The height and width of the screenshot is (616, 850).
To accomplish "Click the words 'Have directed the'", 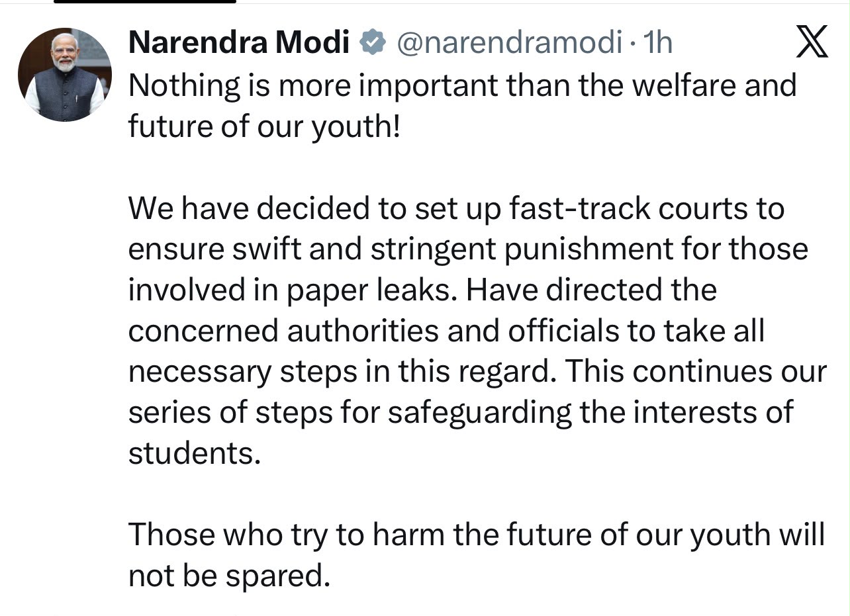I will [x=591, y=290].
